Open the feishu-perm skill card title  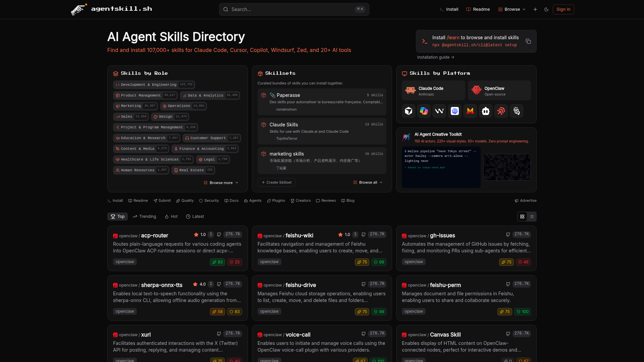[445, 285]
